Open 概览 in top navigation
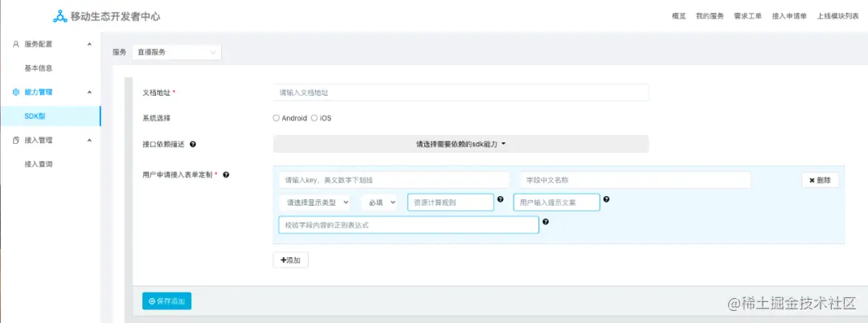 [678, 17]
